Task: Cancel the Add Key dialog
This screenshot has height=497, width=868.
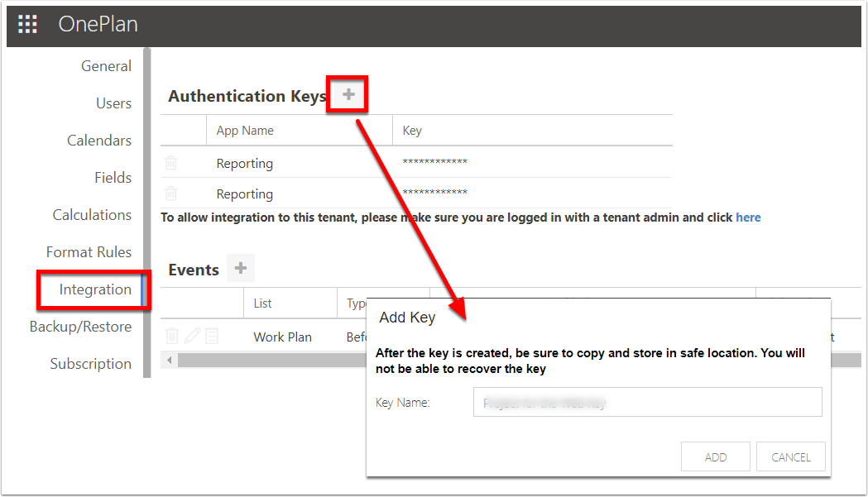Action: 790,456
